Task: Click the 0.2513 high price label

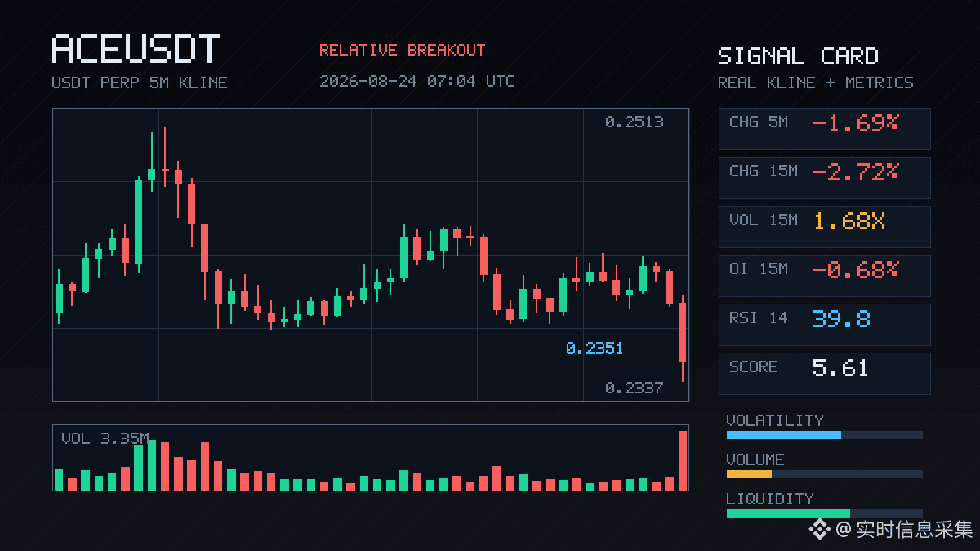Action: 635,122
